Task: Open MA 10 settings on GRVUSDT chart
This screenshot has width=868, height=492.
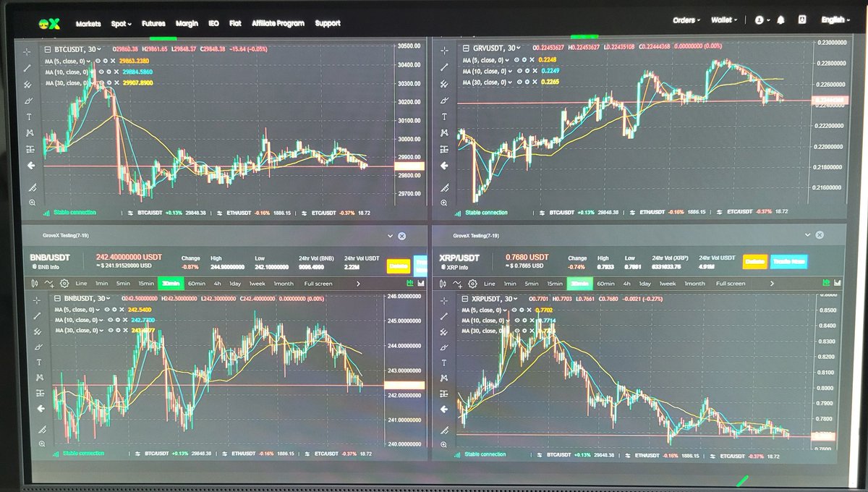Action: tap(527, 71)
